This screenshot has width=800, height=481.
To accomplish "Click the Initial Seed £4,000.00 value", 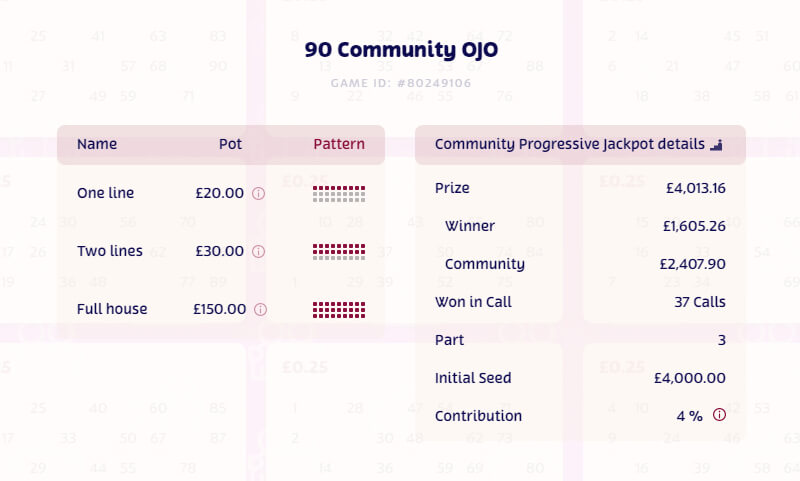I will click(x=689, y=378).
